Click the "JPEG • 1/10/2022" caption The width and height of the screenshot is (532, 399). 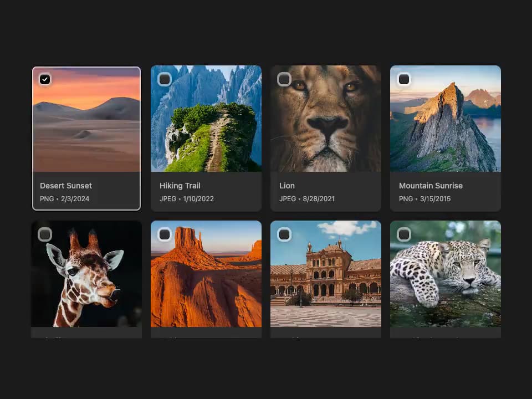coord(187,199)
